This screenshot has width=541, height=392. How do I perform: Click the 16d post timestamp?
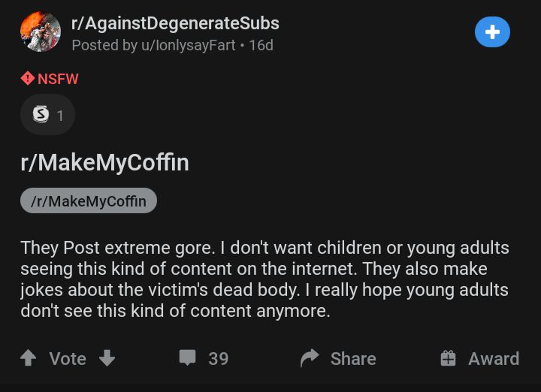click(261, 45)
